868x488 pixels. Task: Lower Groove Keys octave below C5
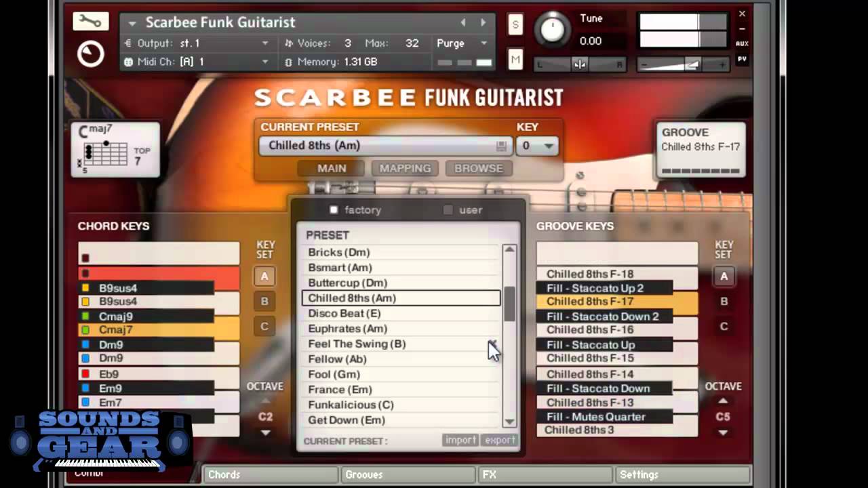tap(724, 432)
